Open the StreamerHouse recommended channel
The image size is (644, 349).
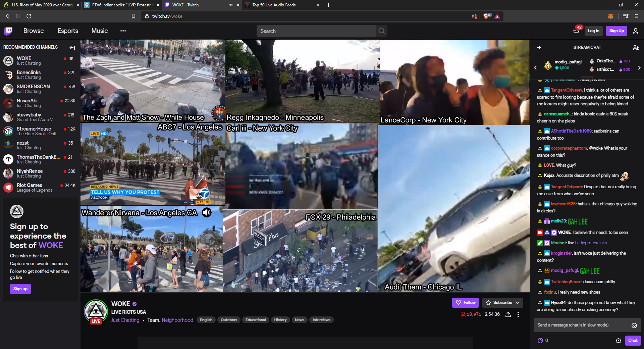click(x=40, y=131)
